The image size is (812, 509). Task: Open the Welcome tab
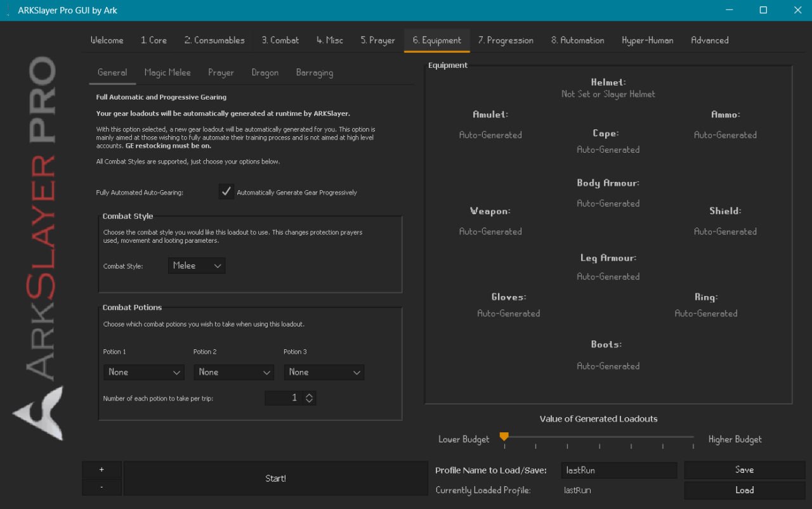[107, 40]
